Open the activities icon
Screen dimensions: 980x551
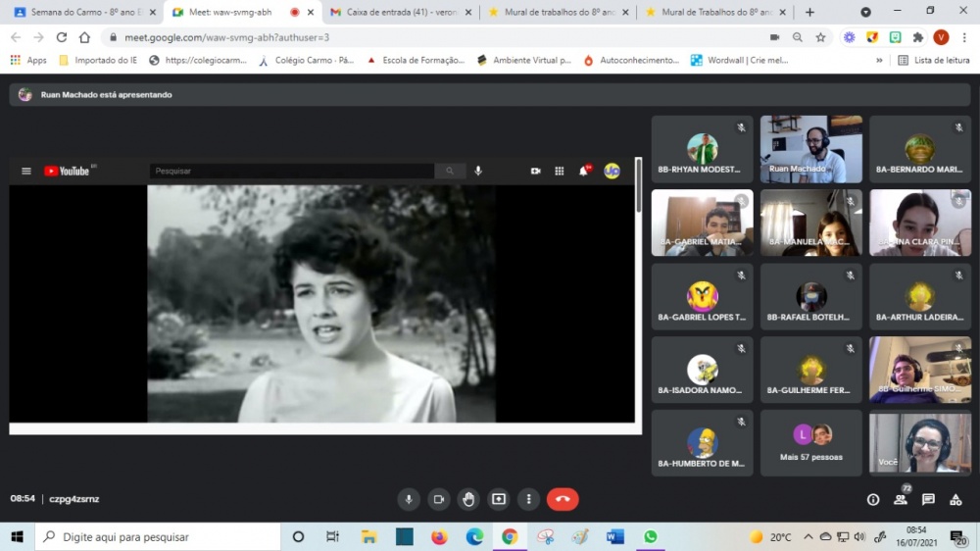pyautogui.click(x=955, y=499)
